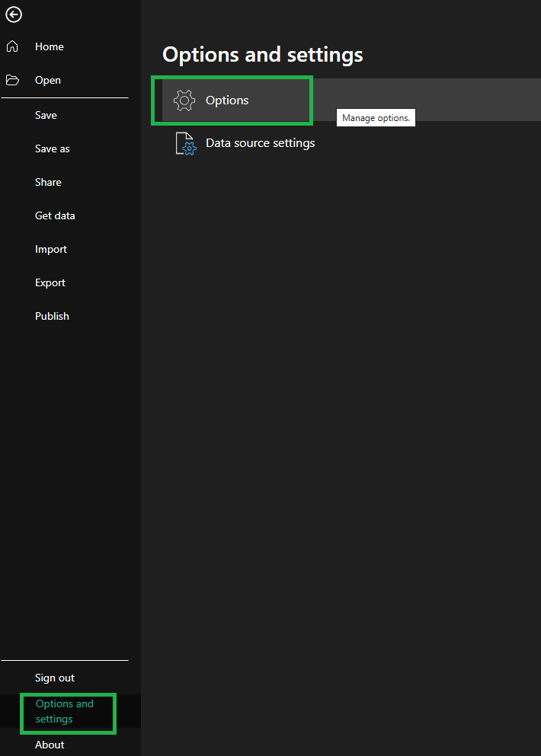Select Save as menu entry
The width and height of the screenshot is (541, 756).
tap(52, 148)
